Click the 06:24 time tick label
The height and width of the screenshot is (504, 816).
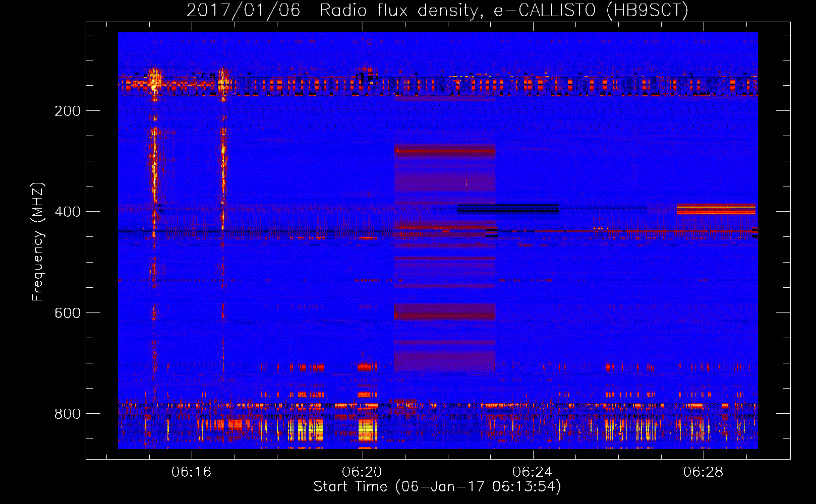[x=533, y=472]
